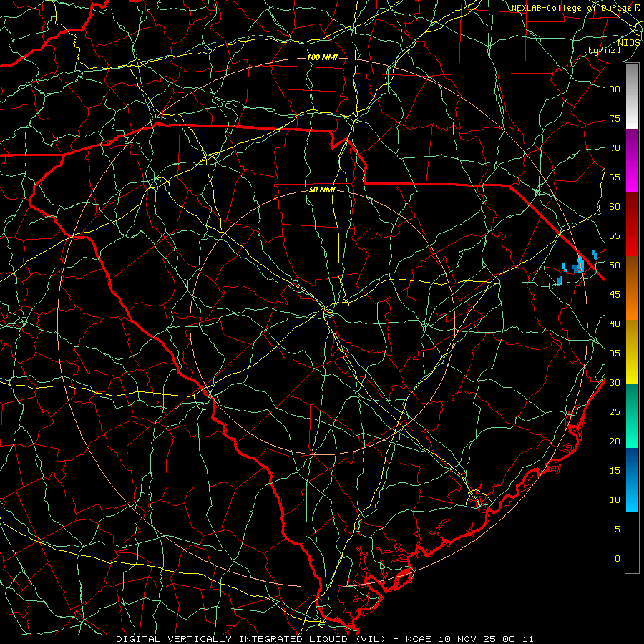
Task: Click the 60 value on the color scale
Action: (x=615, y=207)
